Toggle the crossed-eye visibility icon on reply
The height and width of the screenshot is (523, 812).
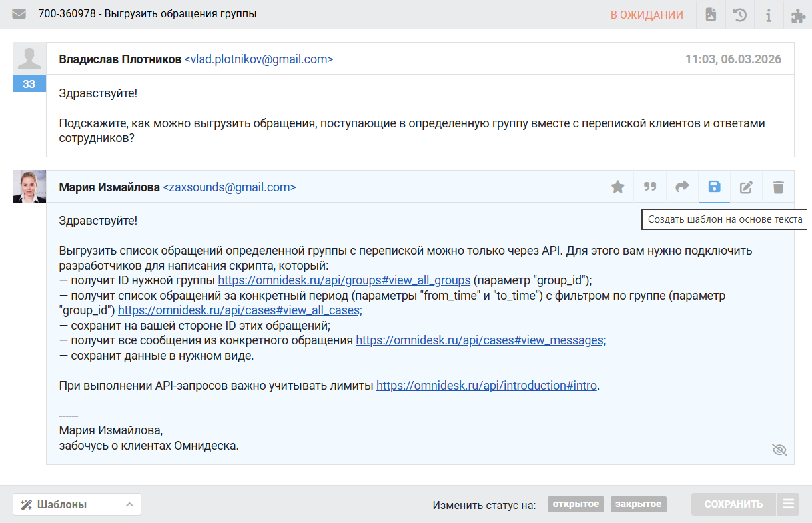pyautogui.click(x=779, y=450)
